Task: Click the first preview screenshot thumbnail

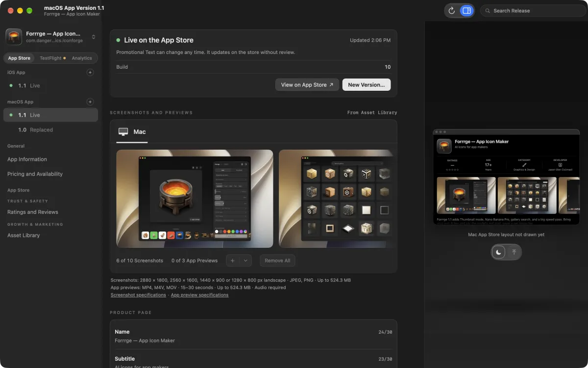Action: [x=466, y=195]
